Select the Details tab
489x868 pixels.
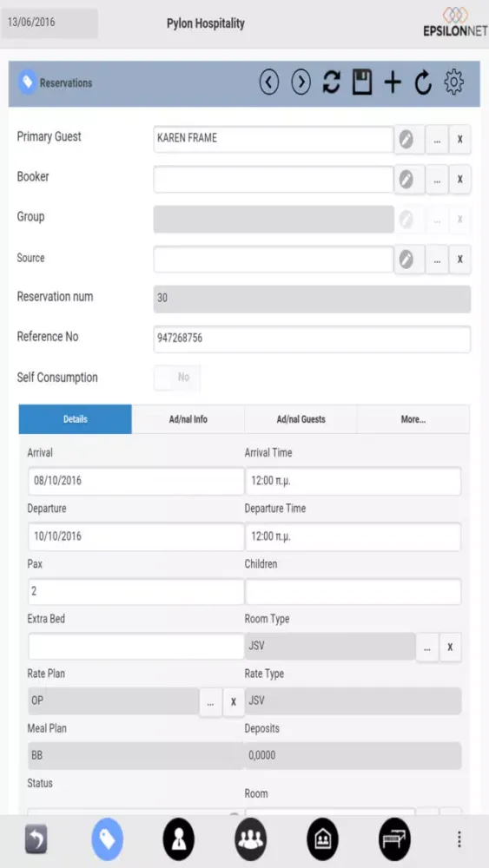point(76,419)
